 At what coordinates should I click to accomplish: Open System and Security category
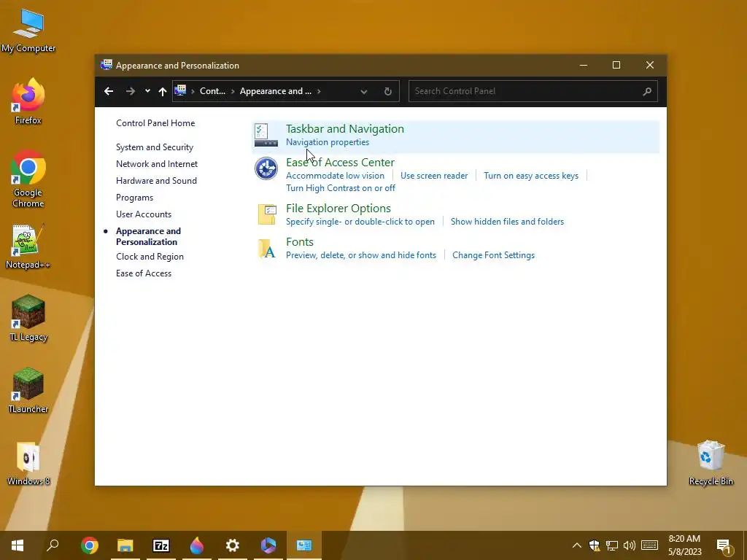[x=155, y=147]
